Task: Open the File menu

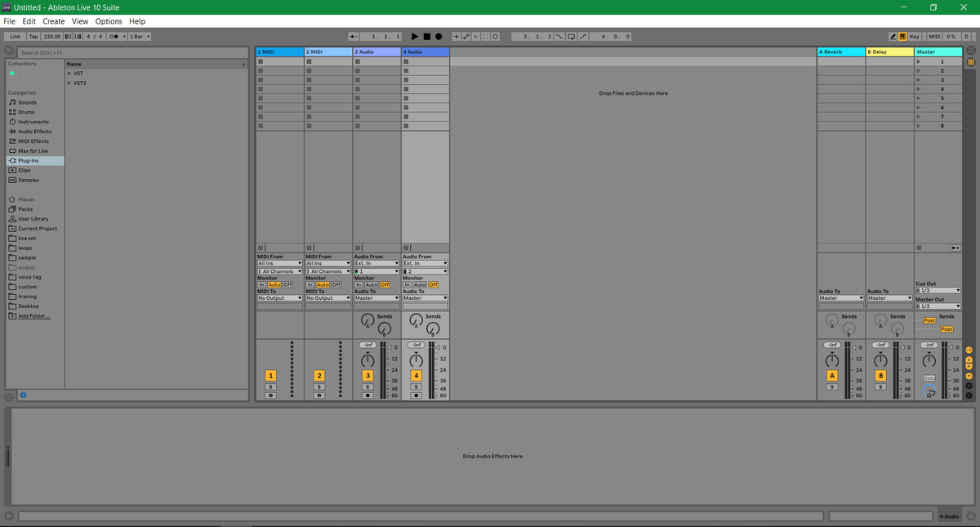Action: 10,21
